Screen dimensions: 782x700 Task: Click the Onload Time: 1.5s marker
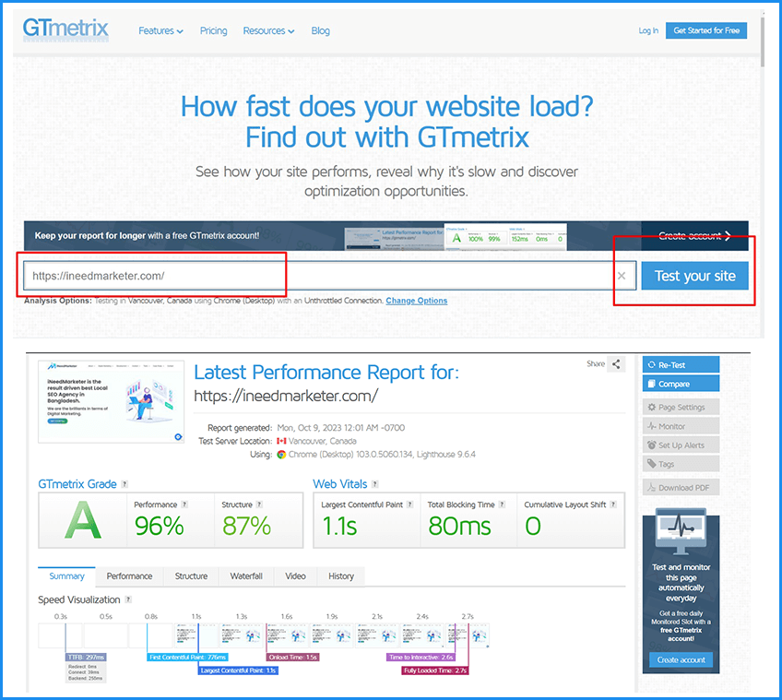[x=292, y=657]
